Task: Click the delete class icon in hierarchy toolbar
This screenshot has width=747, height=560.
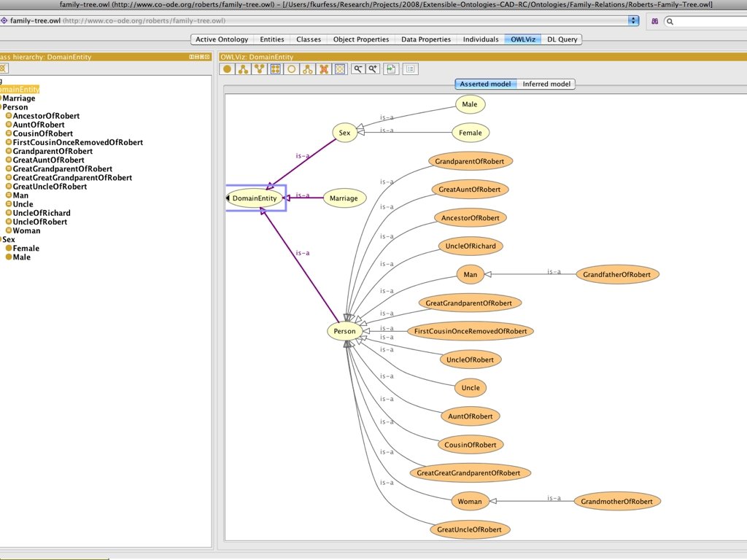Action: 4,69
